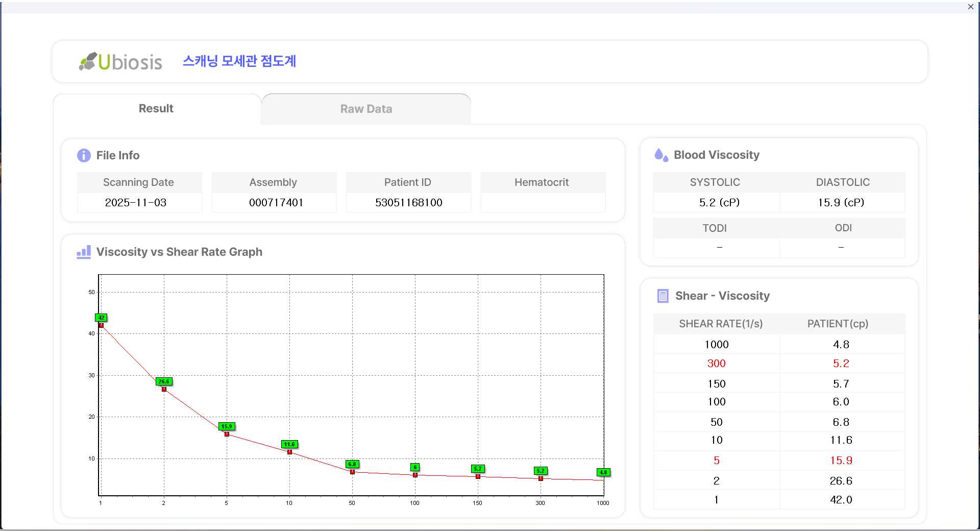Click the empty Hematocrit value field
The image size is (980, 531).
543,202
